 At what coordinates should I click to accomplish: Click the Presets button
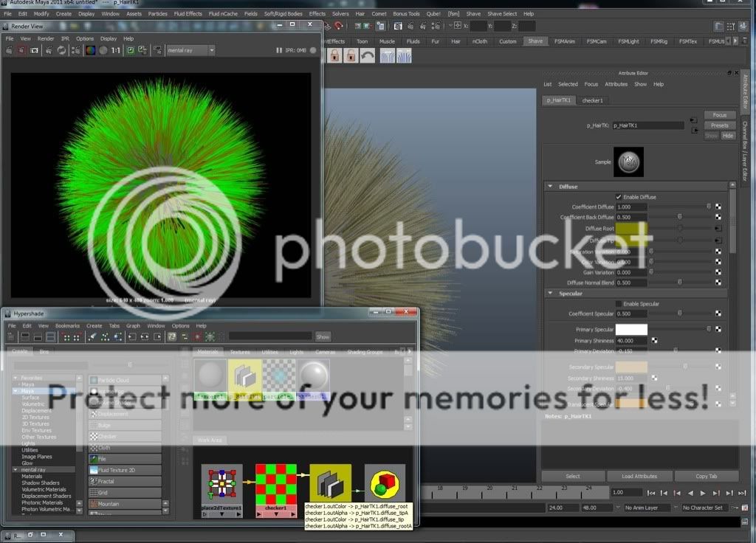(x=719, y=125)
